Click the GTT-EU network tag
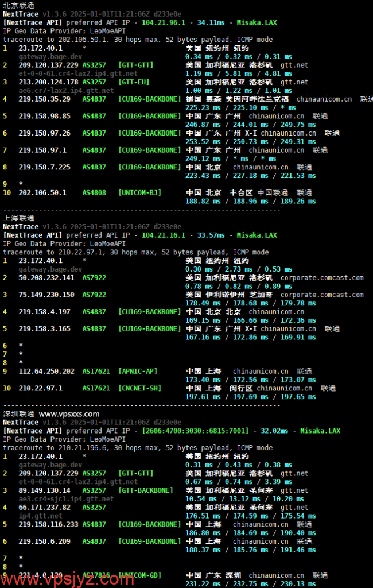The height and width of the screenshot is (588, 373). (134, 82)
